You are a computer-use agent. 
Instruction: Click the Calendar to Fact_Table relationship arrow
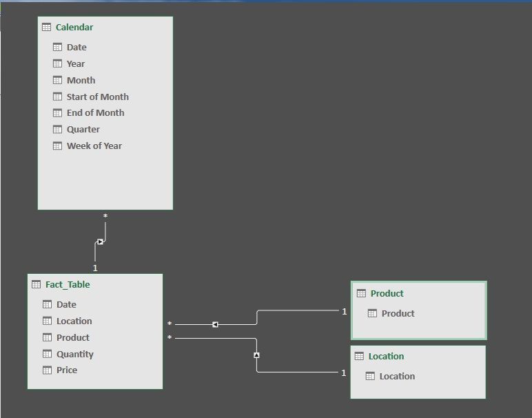pyautogui.click(x=100, y=242)
